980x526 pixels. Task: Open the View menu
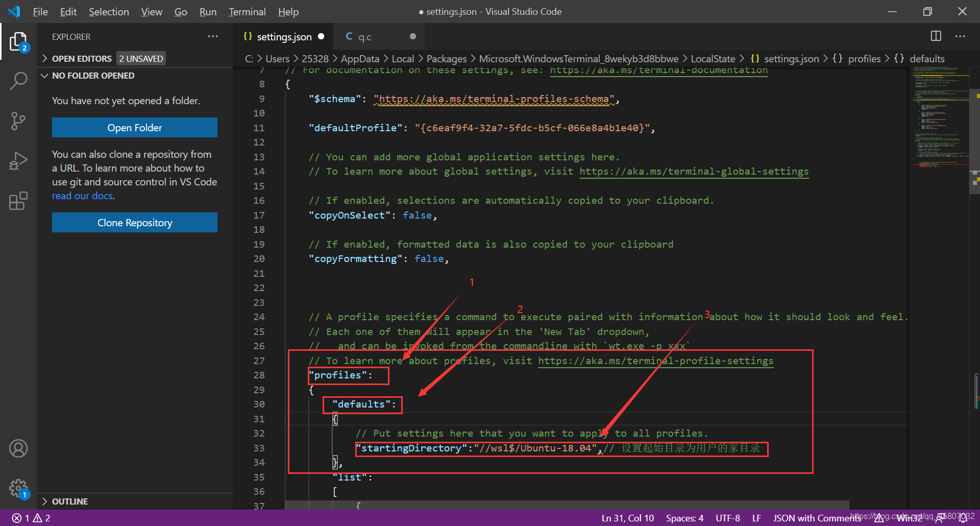pos(152,12)
